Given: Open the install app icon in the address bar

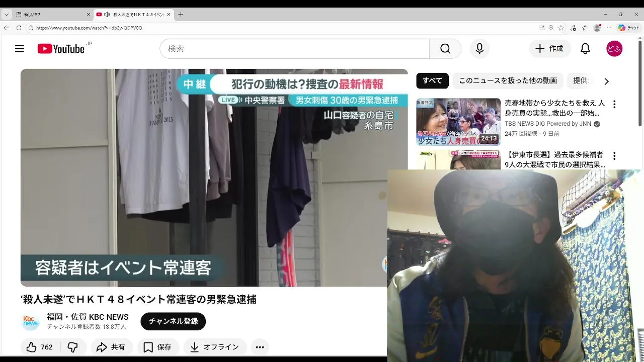Looking at the screenshot, I should point(542,28).
